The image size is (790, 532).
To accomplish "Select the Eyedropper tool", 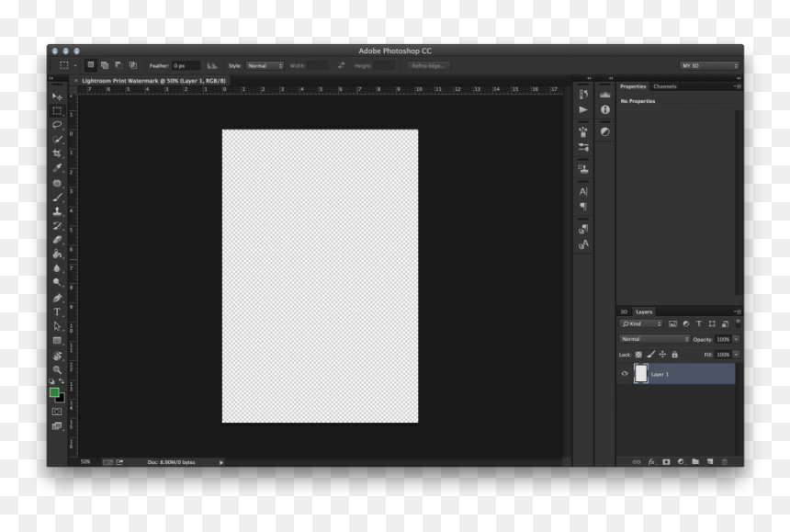I will click(x=58, y=168).
